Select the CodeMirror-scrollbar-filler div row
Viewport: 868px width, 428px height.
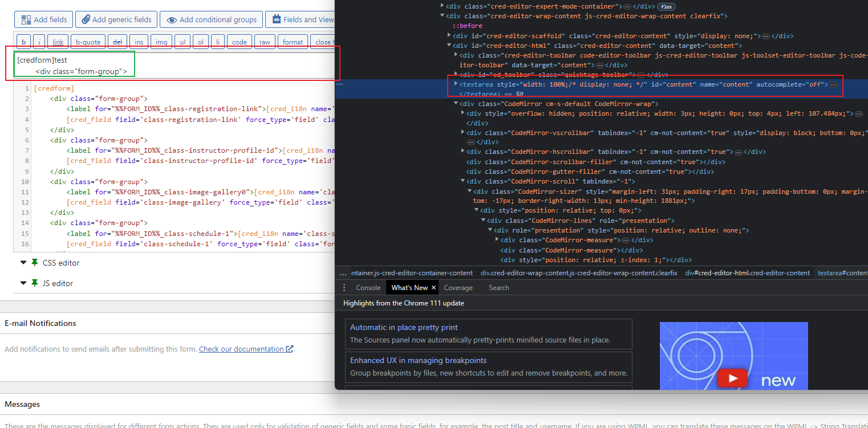point(597,162)
